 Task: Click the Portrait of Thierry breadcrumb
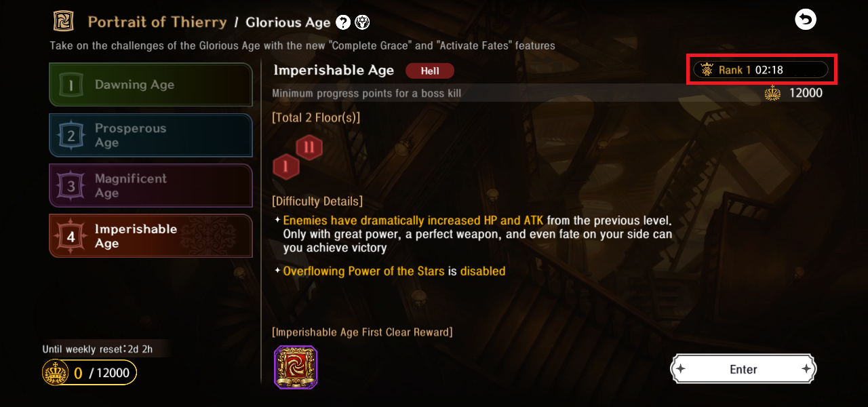[x=157, y=22]
